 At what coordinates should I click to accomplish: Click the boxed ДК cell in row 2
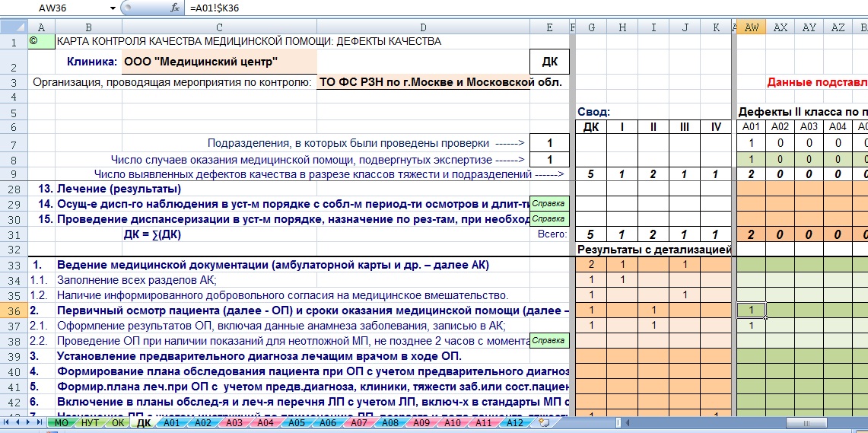pyautogui.click(x=549, y=62)
